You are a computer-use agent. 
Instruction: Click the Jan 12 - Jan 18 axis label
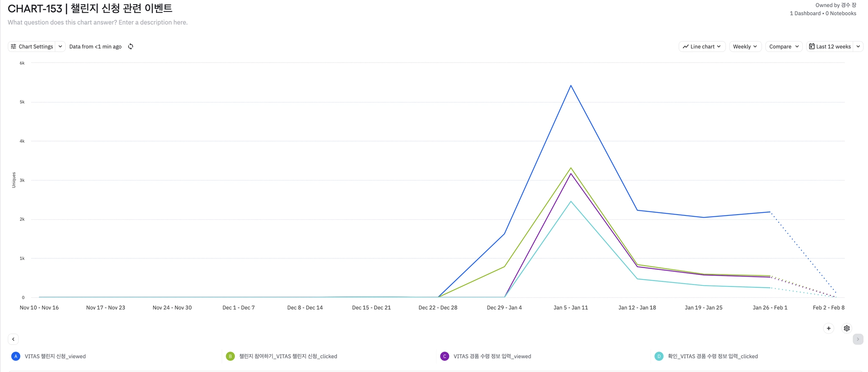coord(637,308)
